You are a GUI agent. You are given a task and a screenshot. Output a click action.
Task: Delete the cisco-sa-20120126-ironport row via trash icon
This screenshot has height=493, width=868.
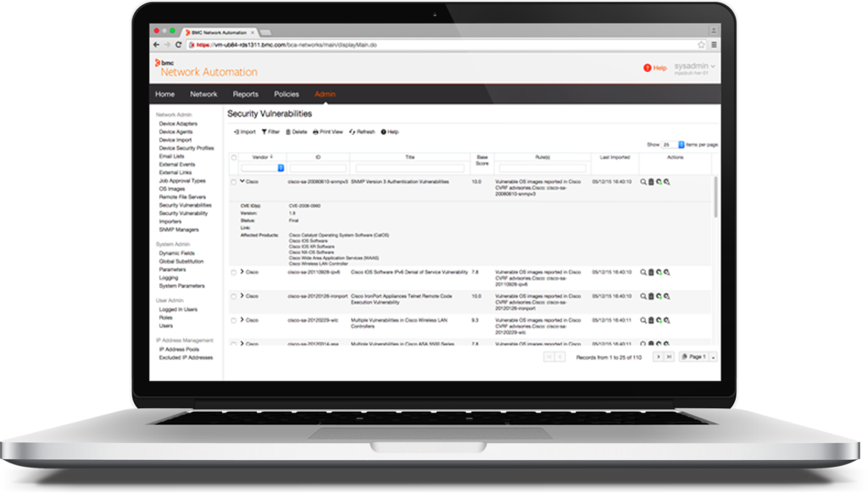pyautogui.click(x=651, y=296)
